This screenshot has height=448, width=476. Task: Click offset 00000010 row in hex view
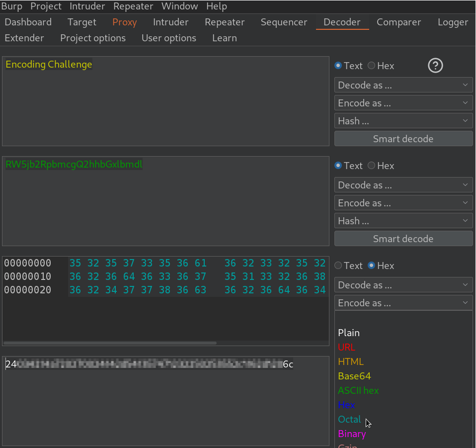pos(166,276)
